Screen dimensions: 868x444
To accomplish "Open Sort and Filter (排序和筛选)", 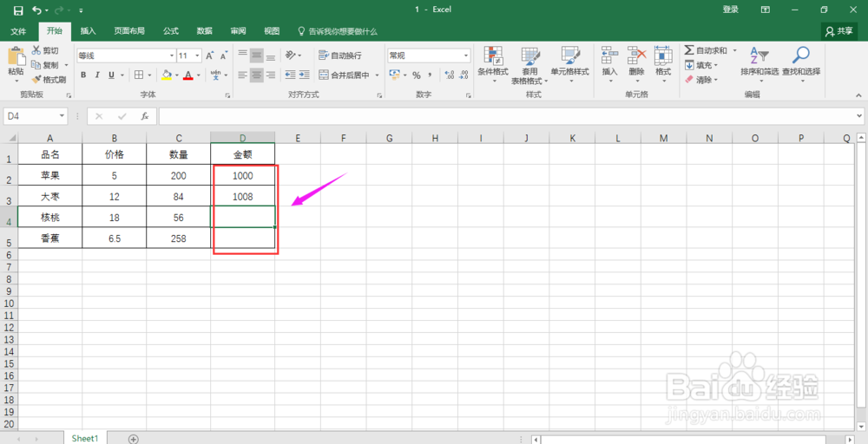I will pos(759,65).
